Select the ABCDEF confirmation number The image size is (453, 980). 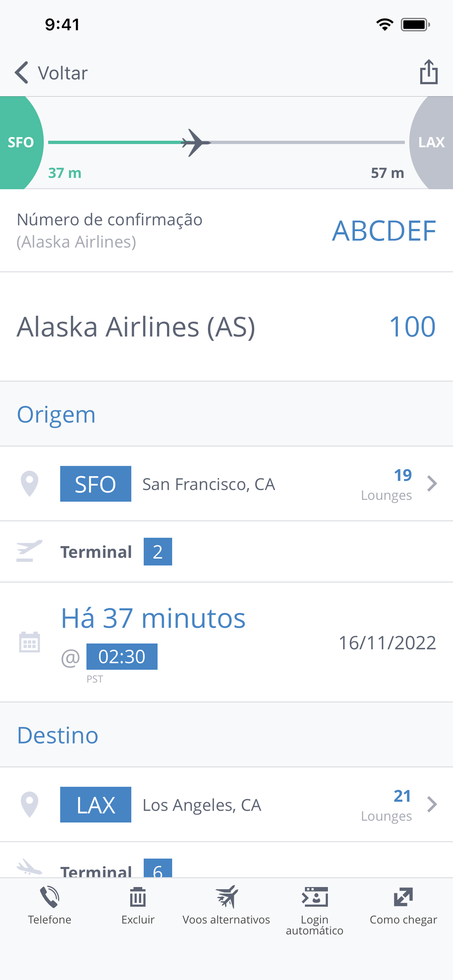[384, 230]
